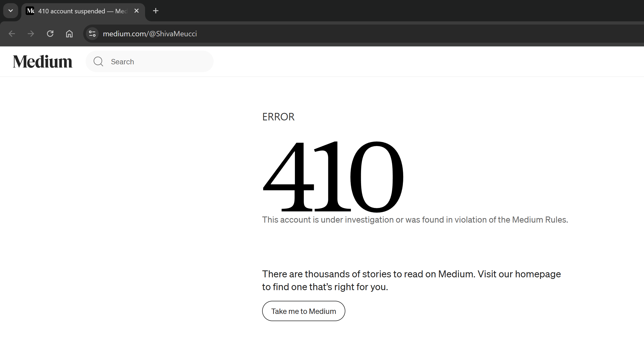Click the Medium favicon on the tab
The width and height of the screenshot is (644, 351).
coord(30,11)
